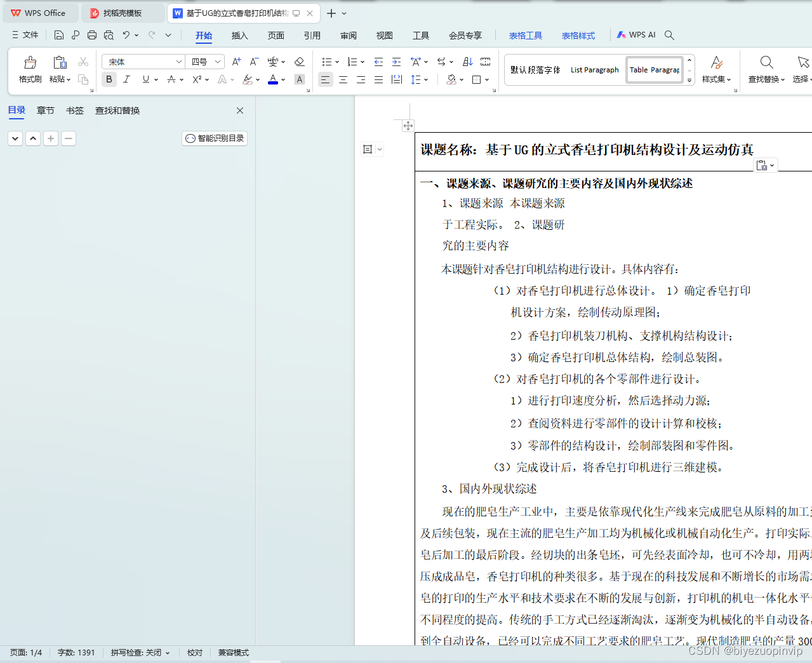Click the search magnifier icon beside WPS AI
Image resolution: width=812 pixels, height=663 pixels.
[x=669, y=35]
